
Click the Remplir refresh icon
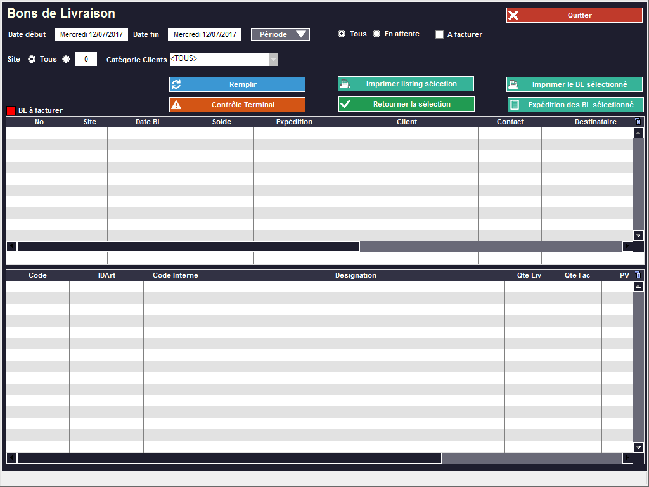[177, 85]
